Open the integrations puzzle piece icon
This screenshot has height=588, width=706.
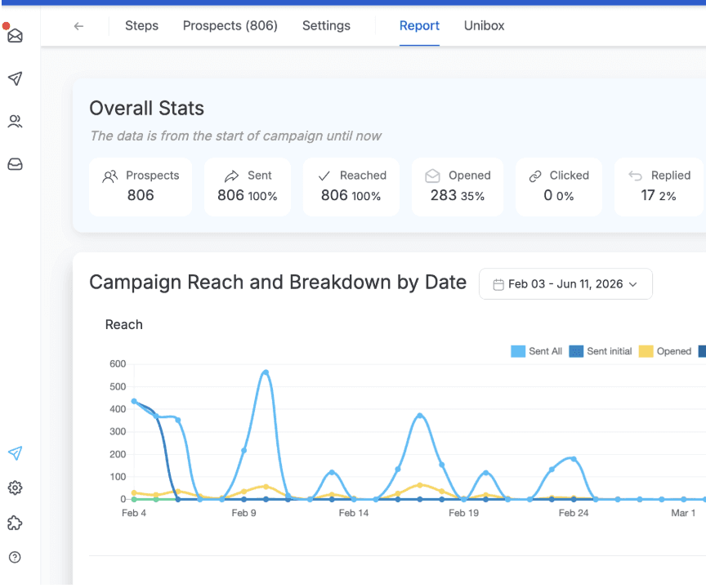[16, 523]
